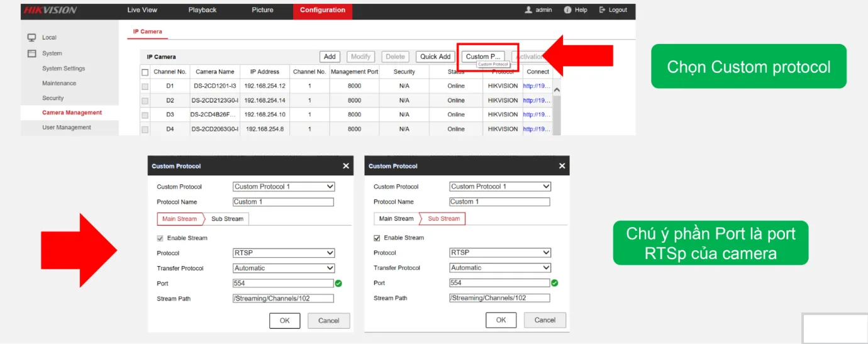868x344 pixels.
Task: Close the left Custom Protocol dialog
Action: pyautogui.click(x=345, y=166)
